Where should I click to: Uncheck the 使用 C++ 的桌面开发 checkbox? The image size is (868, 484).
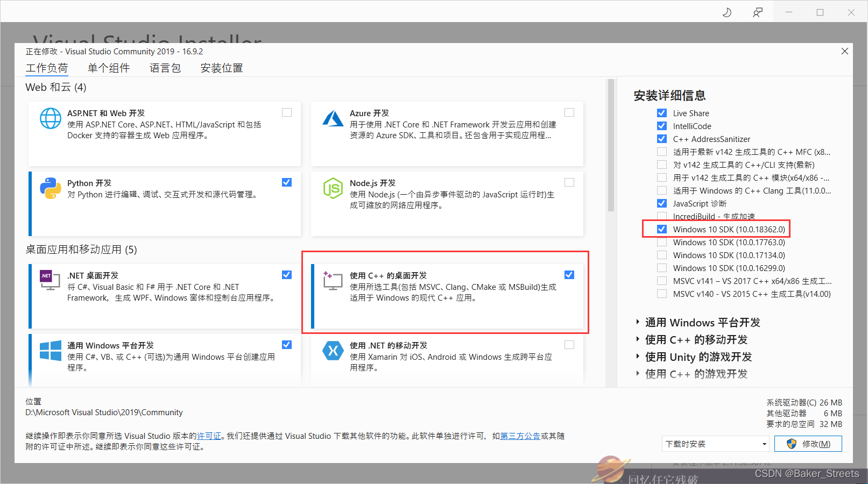tap(569, 275)
